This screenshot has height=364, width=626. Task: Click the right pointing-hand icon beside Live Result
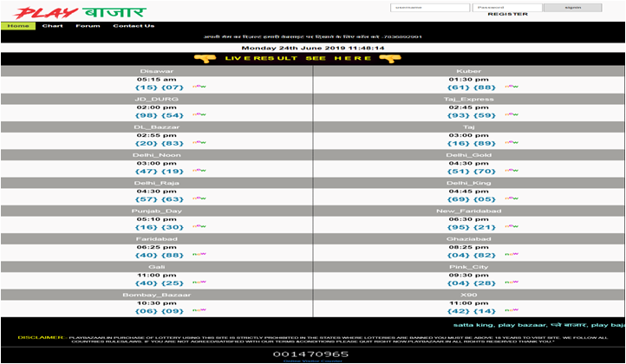390,59
